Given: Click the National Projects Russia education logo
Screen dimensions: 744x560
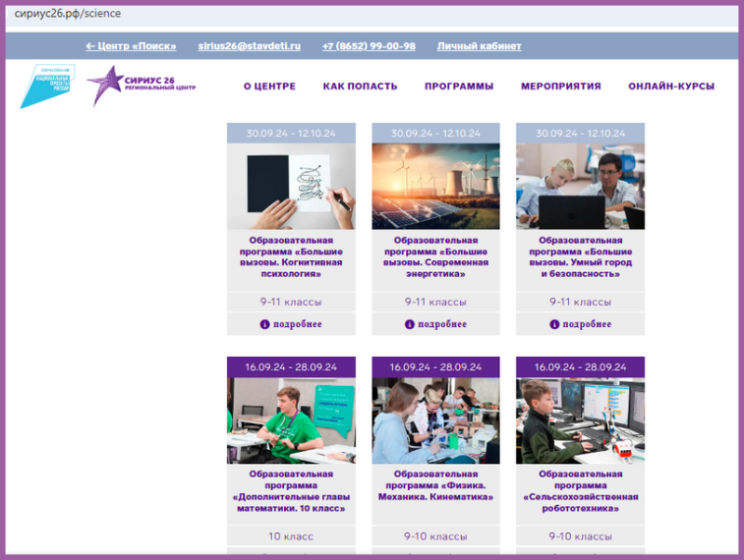Looking at the screenshot, I should tap(47, 86).
